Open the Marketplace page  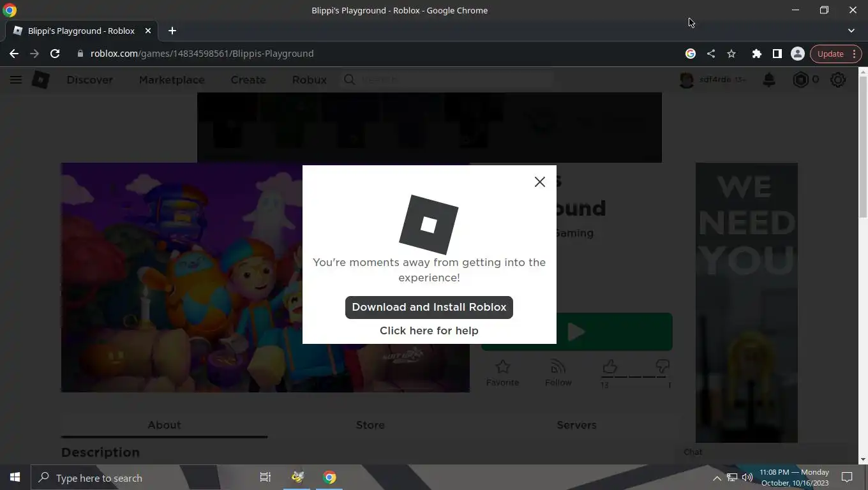tap(172, 80)
